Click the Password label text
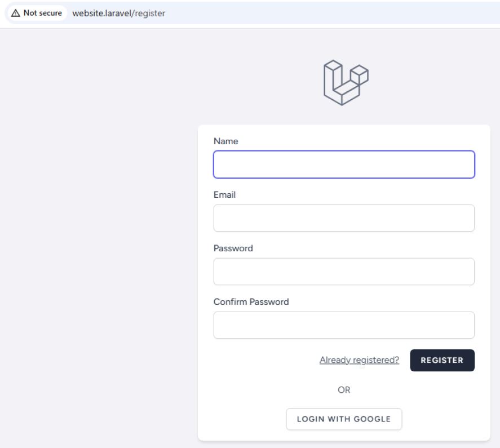 (x=233, y=249)
